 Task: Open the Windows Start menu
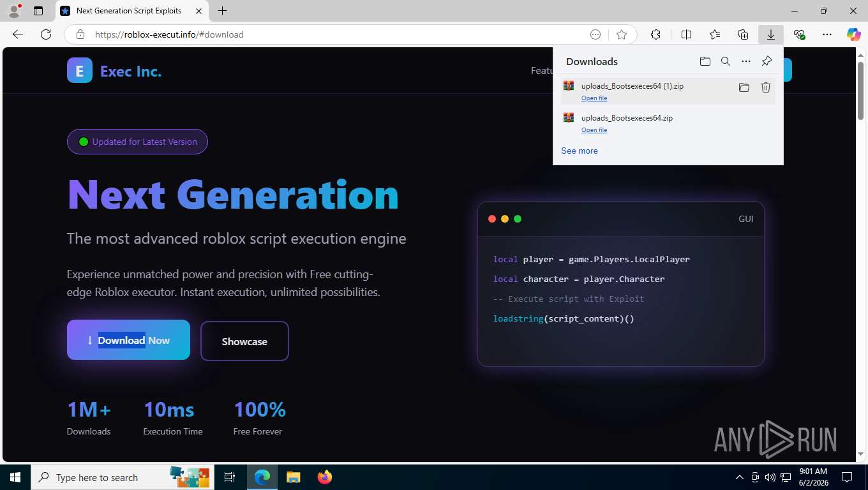coord(15,477)
